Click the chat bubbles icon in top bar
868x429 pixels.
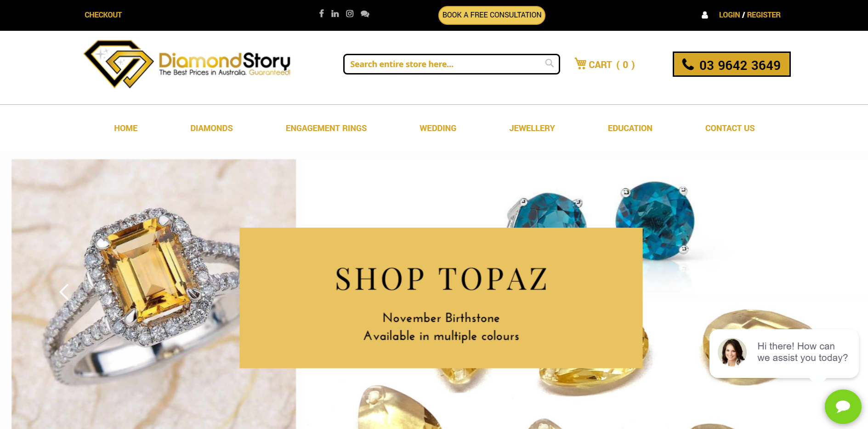coord(365,14)
